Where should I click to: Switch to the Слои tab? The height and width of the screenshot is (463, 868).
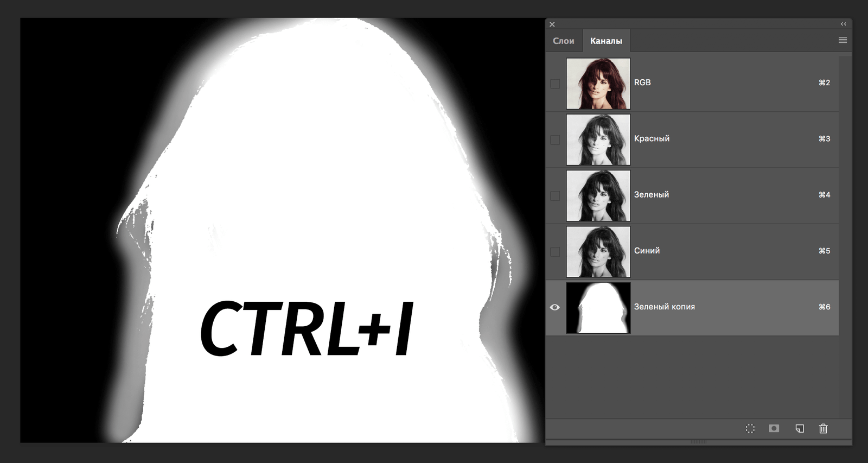[x=564, y=41]
